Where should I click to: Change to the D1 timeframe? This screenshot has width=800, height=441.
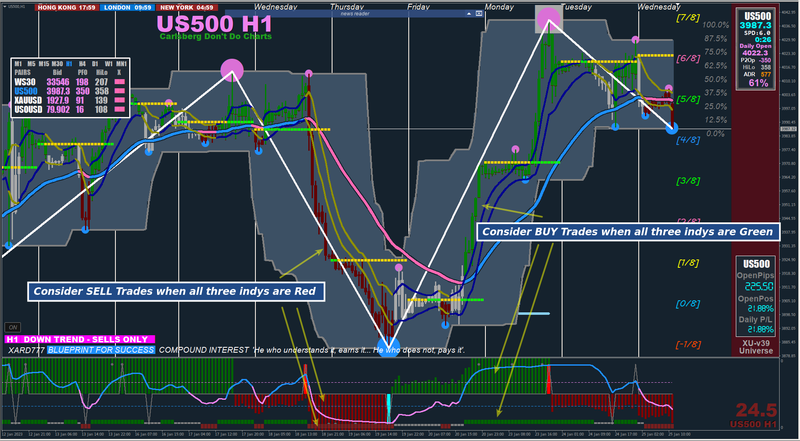(95, 64)
